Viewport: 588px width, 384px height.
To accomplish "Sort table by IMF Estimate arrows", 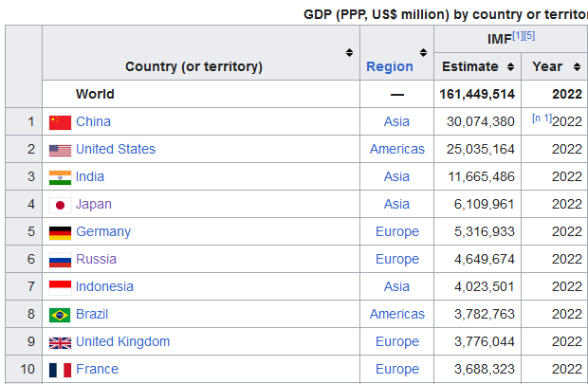I will coord(510,66).
